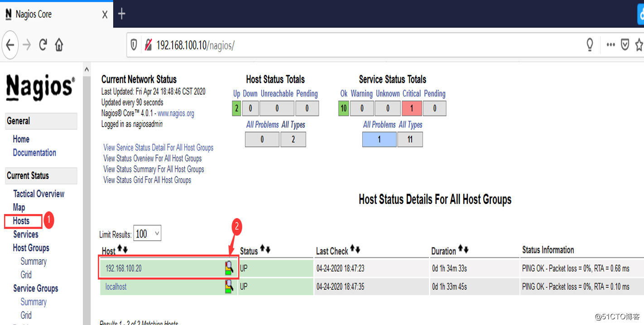Click service totals Ok header link
Viewport: 644px width, 325px height.
click(x=344, y=94)
